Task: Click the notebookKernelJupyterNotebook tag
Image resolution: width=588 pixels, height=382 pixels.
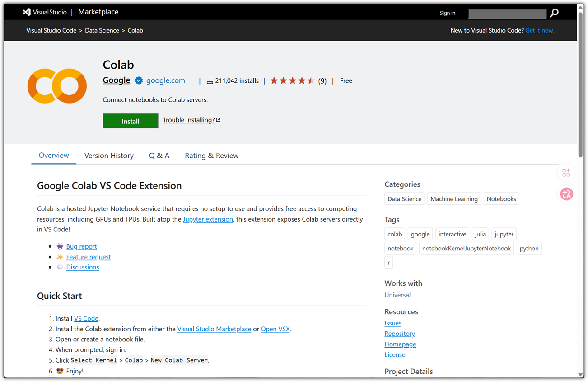Action: pos(467,248)
